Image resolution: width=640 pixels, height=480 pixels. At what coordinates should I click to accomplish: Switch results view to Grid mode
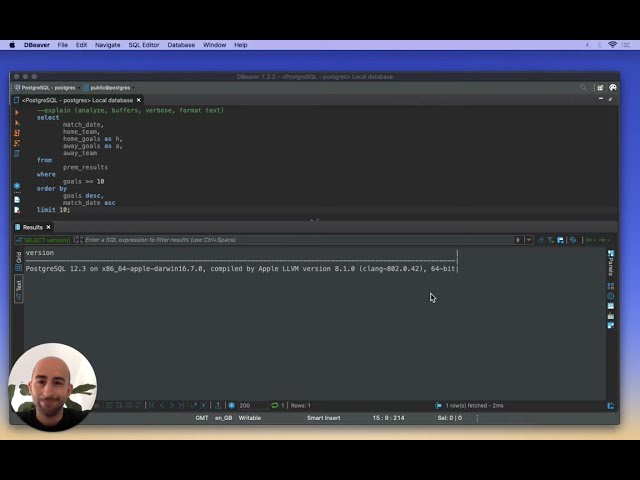click(18, 261)
